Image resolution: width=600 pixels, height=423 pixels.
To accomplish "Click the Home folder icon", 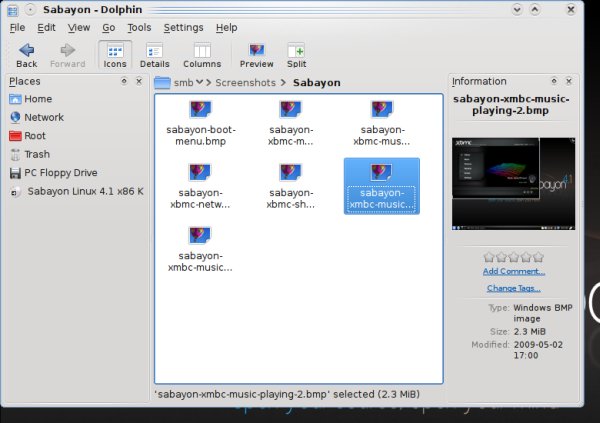I will (x=15, y=99).
